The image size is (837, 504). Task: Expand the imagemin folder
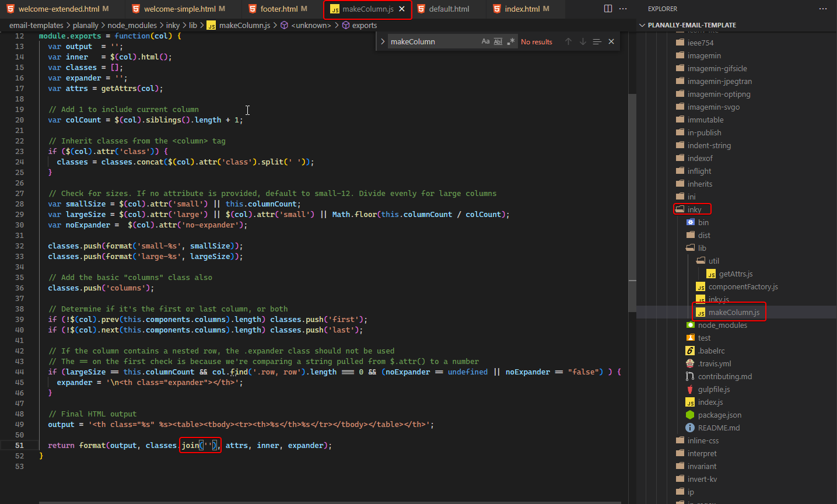(704, 55)
